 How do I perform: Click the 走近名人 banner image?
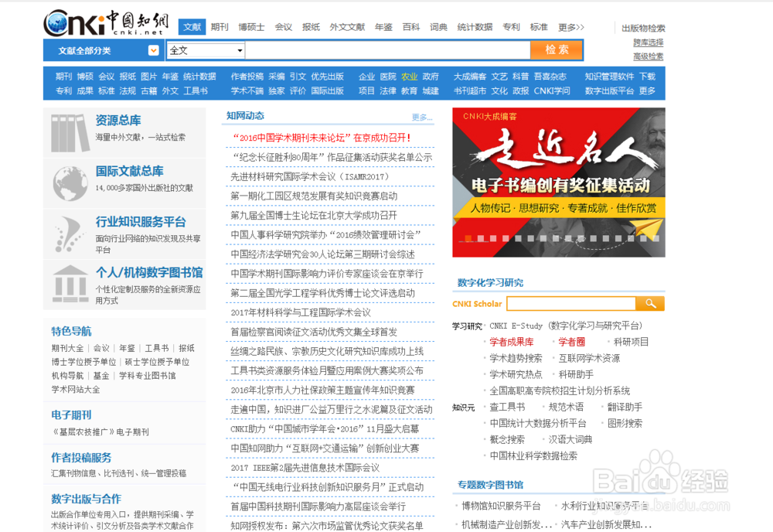[559, 182]
